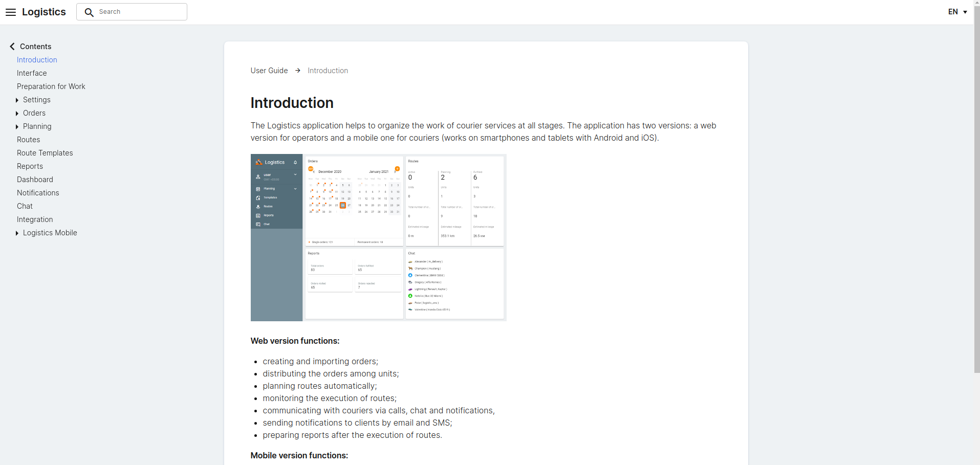Type in the Search input field
Image resolution: width=980 pixels, height=465 pixels.
141,12
